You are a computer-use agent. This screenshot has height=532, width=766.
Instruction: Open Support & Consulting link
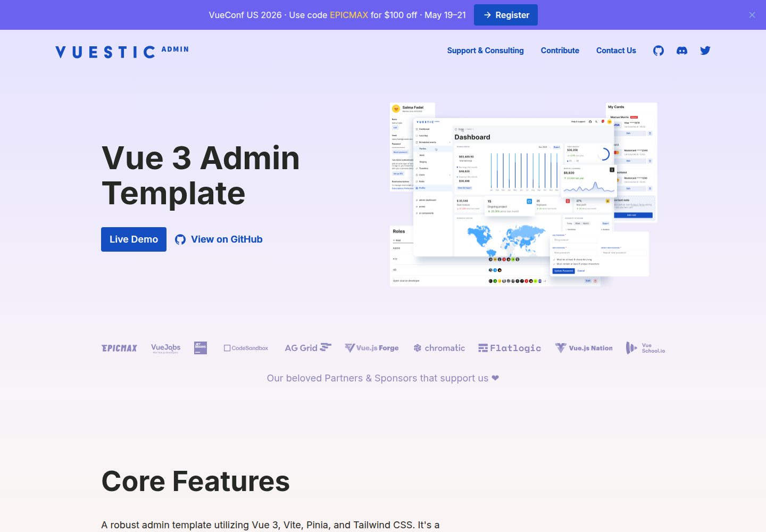(485, 51)
